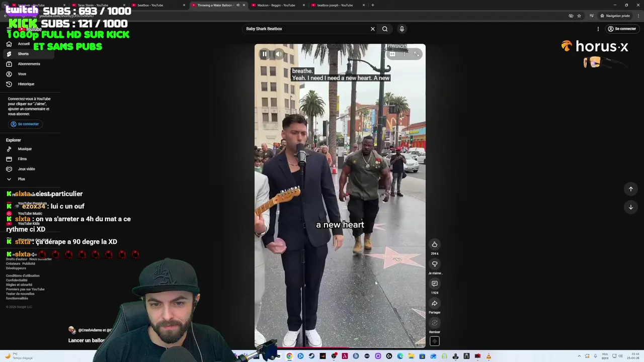
Task: Open the sound thumbnail below Remixer
Action: tap(435, 341)
